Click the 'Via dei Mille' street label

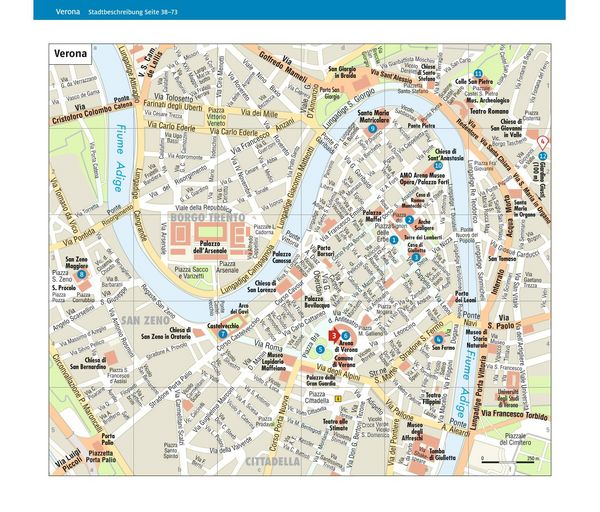tap(259, 113)
